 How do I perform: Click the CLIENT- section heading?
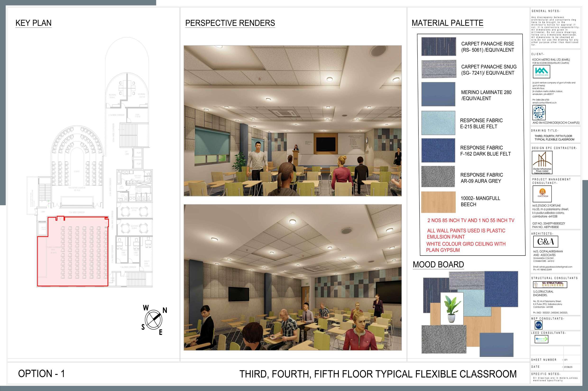pos(538,54)
